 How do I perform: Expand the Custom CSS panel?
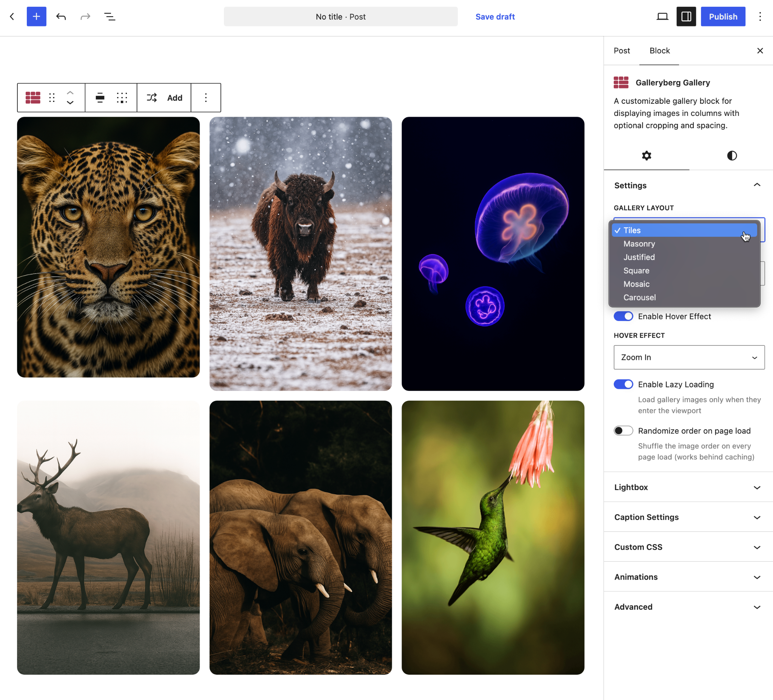(688, 547)
